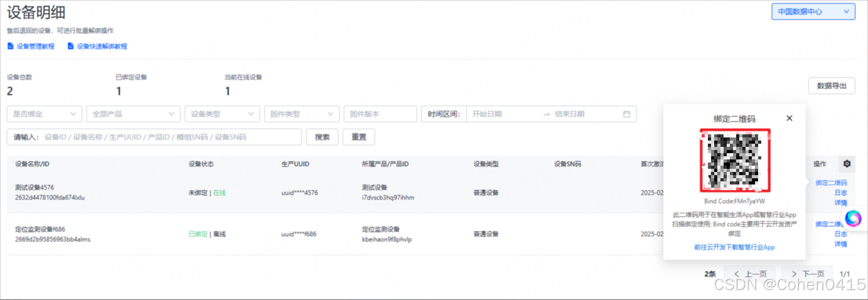Click the device name 定位监测设备f686
868x300 pixels.
40,229
